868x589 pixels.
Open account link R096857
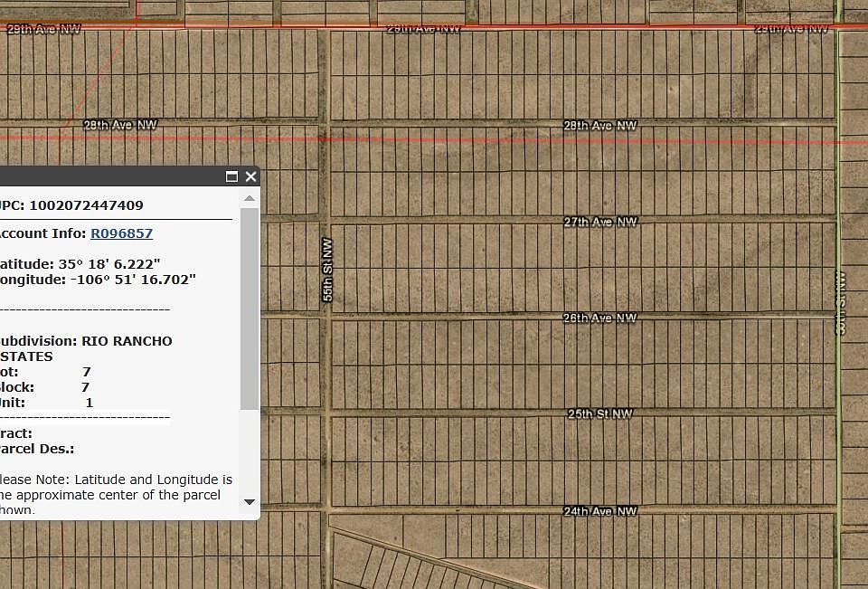pos(122,233)
